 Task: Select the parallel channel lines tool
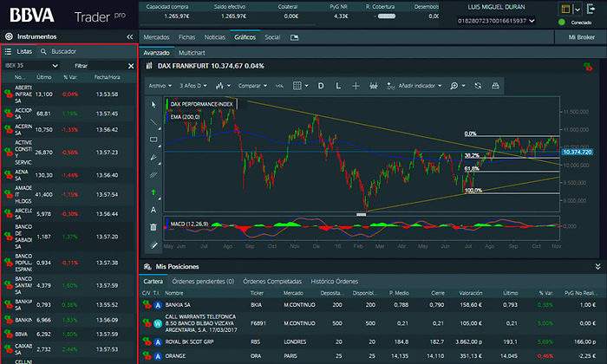[x=153, y=175]
